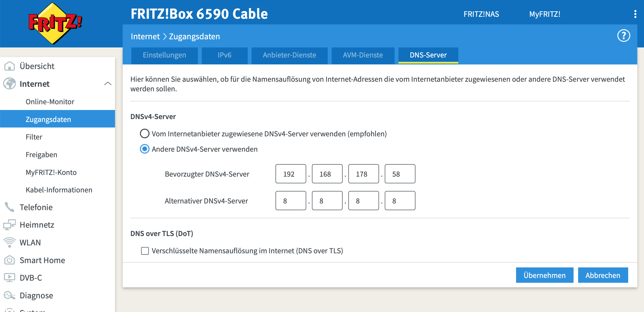Click the Internet globe icon
The image size is (644, 312).
[10, 84]
